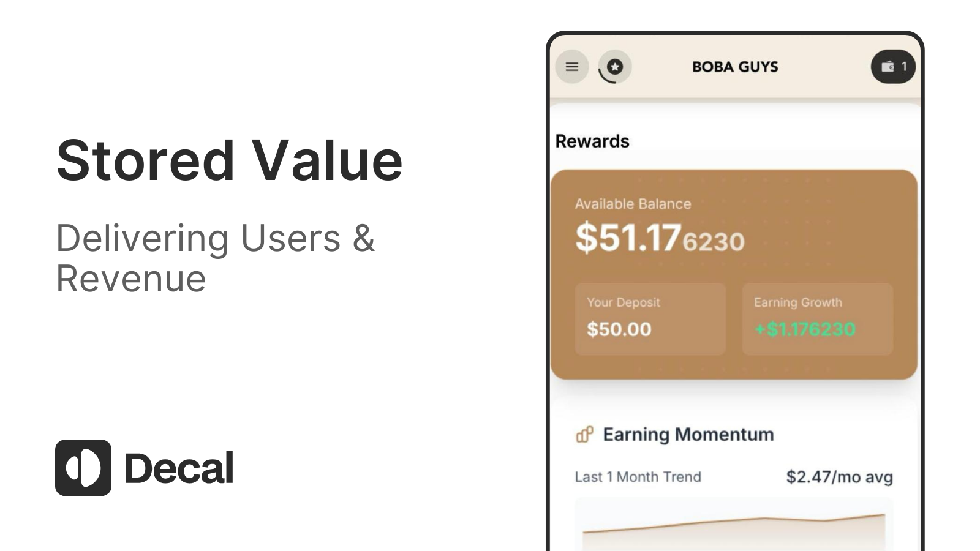Select the Earning Momentum heading

point(688,435)
